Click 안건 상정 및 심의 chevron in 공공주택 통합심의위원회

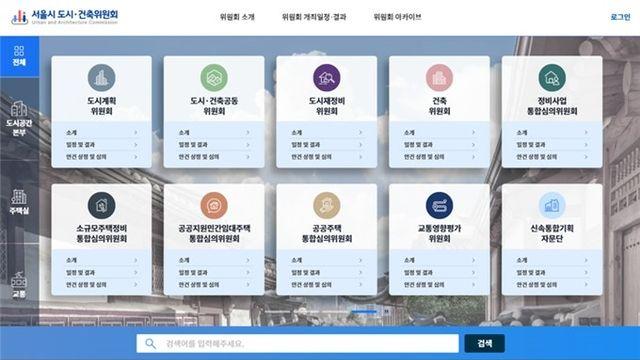click(360, 285)
